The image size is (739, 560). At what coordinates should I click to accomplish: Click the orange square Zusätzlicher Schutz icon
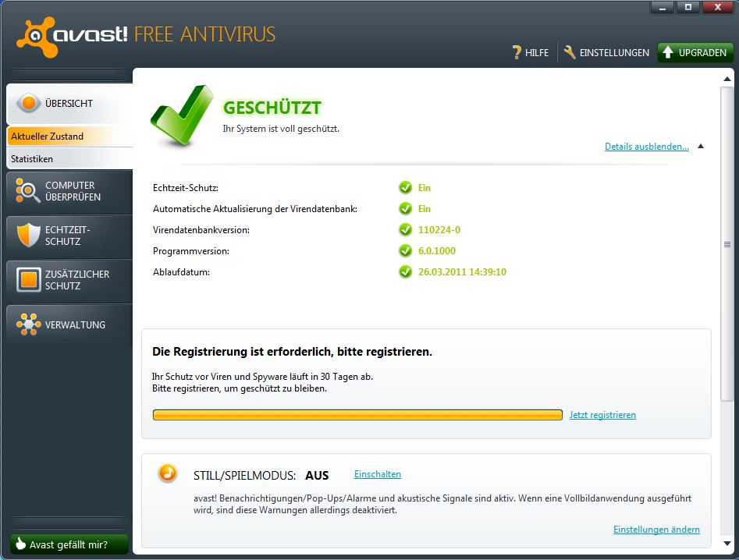[x=29, y=280]
